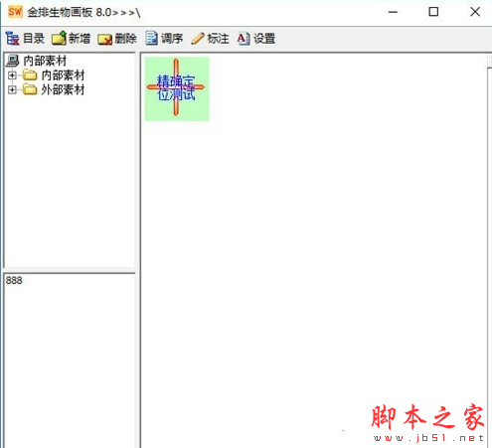
Task: Click the root computer icon in tree
Action: [x=13, y=61]
